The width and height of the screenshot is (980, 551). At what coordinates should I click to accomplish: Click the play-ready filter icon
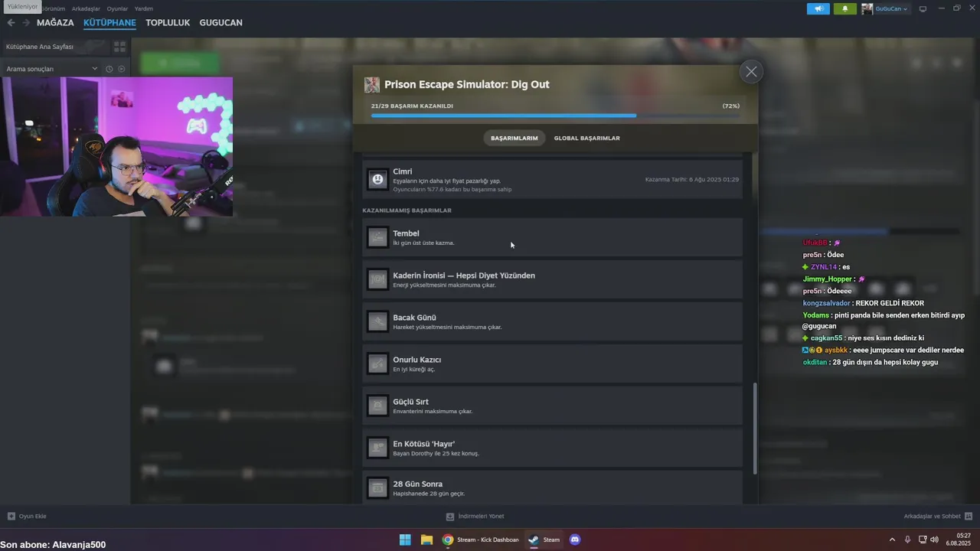121,69
